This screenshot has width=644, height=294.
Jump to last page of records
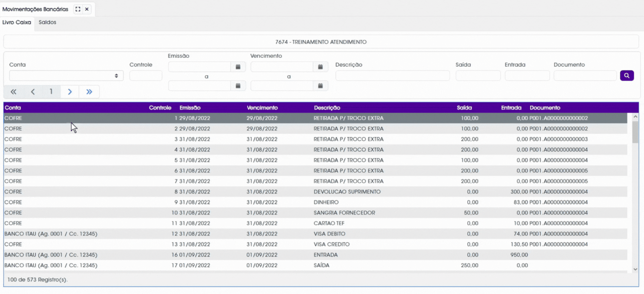click(x=89, y=92)
